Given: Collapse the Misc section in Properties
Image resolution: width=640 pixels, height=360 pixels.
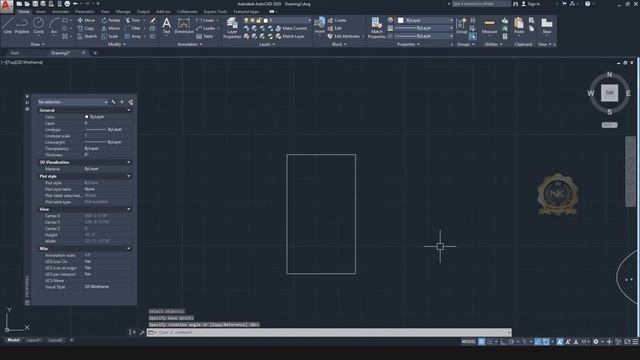Looking at the screenshot, I should 129,248.
